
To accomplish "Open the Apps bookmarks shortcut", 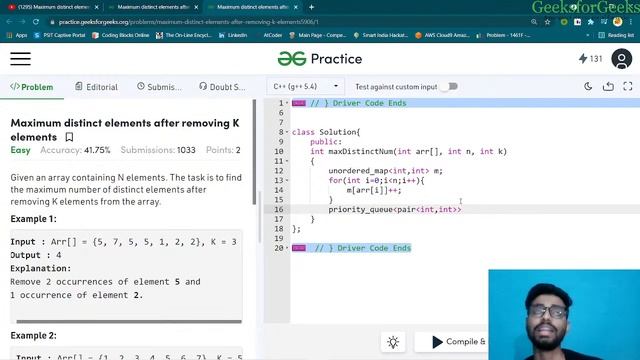I will [17, 36].
